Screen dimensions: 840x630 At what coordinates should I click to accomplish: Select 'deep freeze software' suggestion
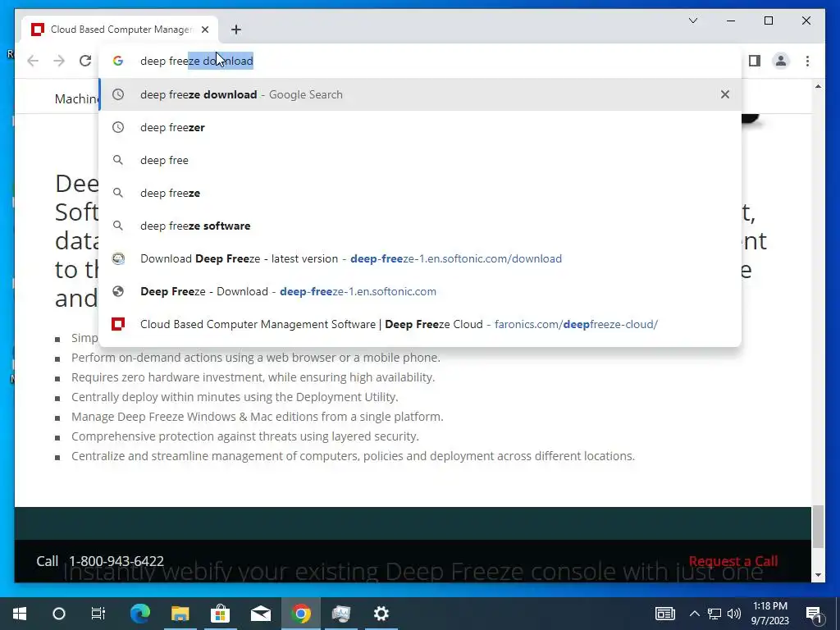(421, 226)
